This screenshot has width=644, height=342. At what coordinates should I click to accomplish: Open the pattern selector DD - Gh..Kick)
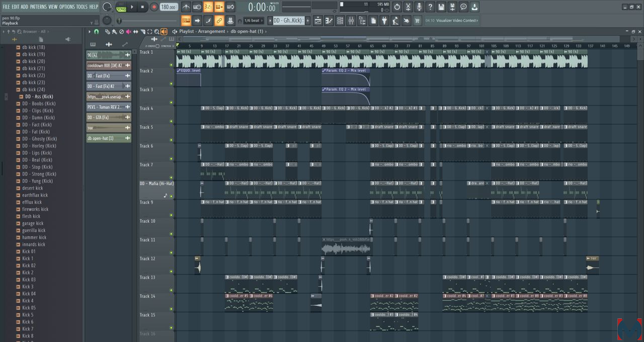288,21
